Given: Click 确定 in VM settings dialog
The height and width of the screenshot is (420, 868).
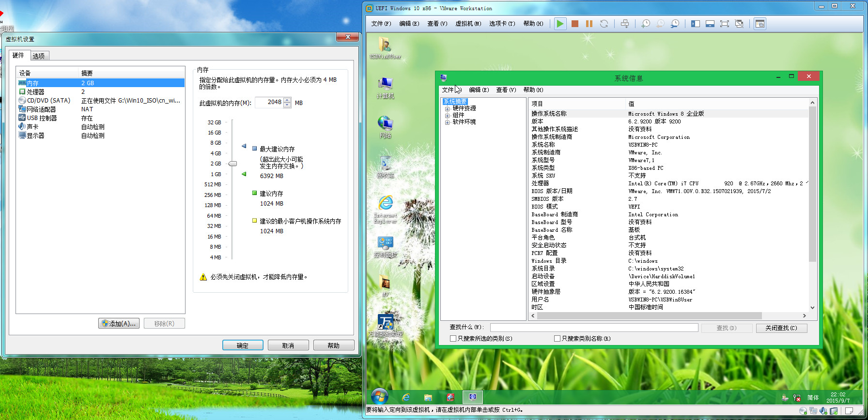Looking at the screenshot, I should click(x=243, y=345).
